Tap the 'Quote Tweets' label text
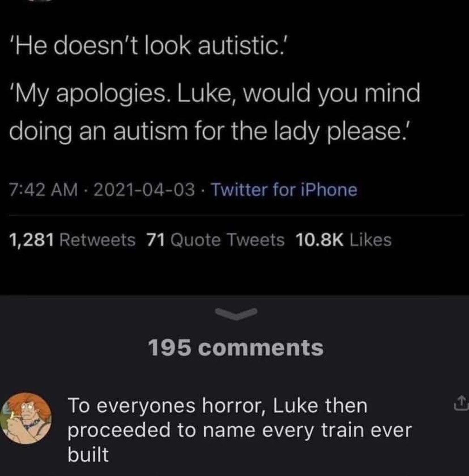This screenshot has width=469, height=476. click(228, 240)
